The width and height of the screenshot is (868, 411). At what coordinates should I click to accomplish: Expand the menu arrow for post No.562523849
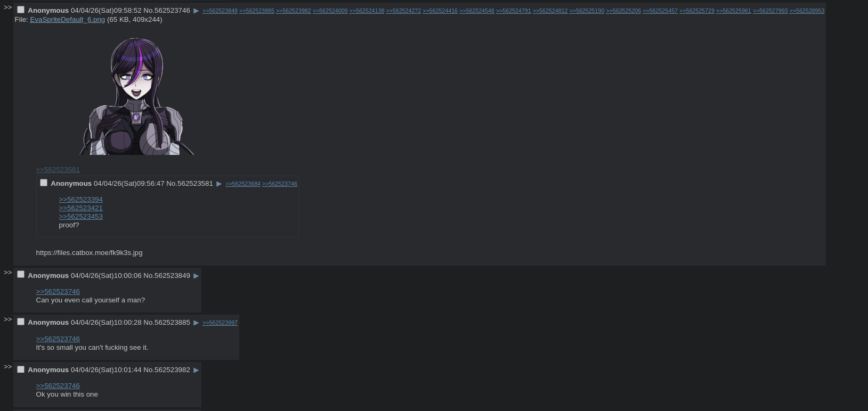pyautogui.click(x=196, y=276)
